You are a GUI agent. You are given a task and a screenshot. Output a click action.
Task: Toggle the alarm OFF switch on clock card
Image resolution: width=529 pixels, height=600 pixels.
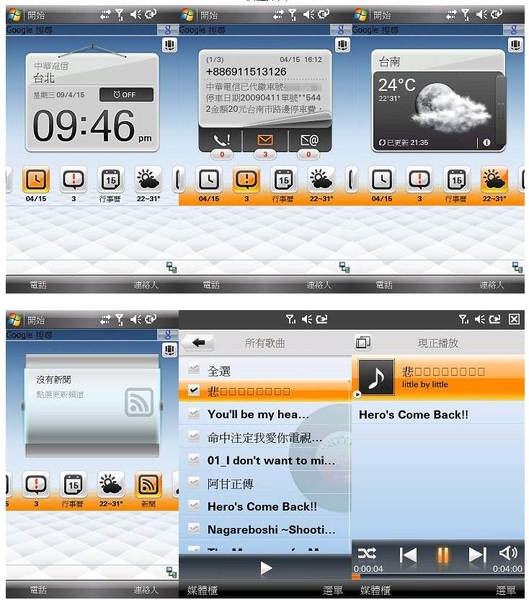pos(126,95)
